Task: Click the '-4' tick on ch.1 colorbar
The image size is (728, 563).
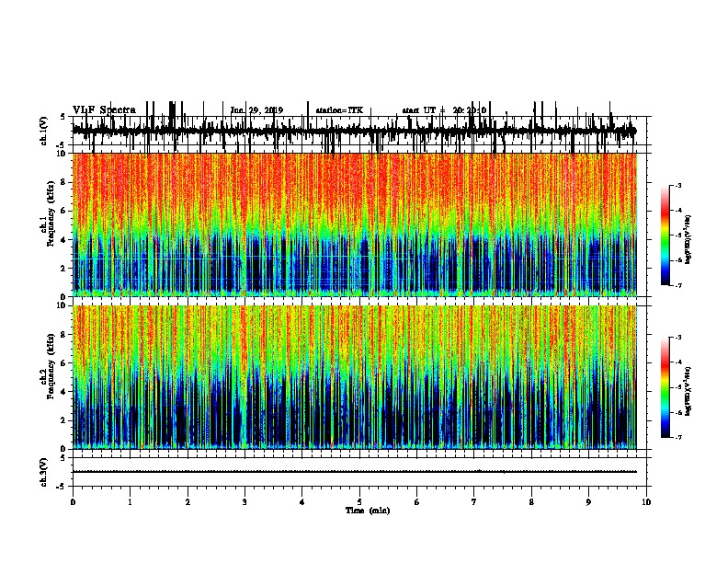Action: (x=677, y=211)
